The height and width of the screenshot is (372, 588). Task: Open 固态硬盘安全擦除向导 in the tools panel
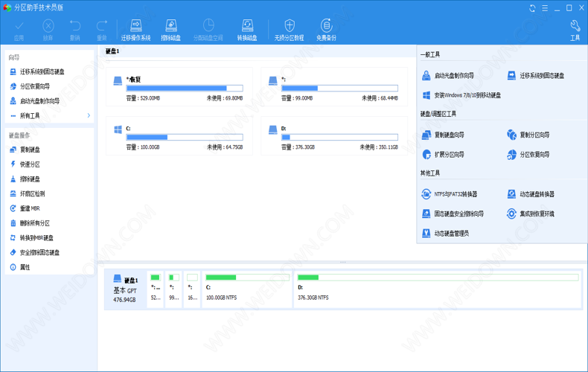pyautogui.click(x=453, y=214)
